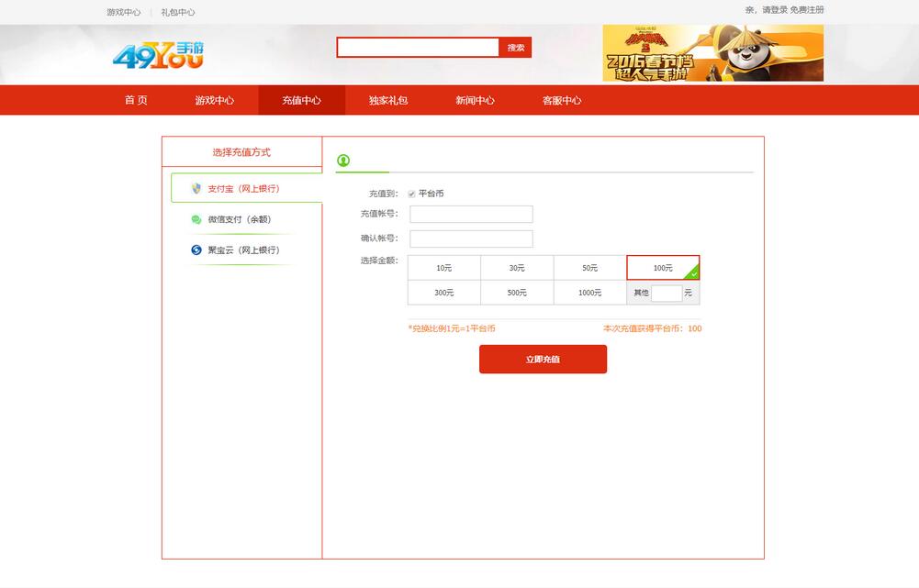Choose the 300元 amount
The height and width of the screenshot is (588, 919).
click(444, 293)
